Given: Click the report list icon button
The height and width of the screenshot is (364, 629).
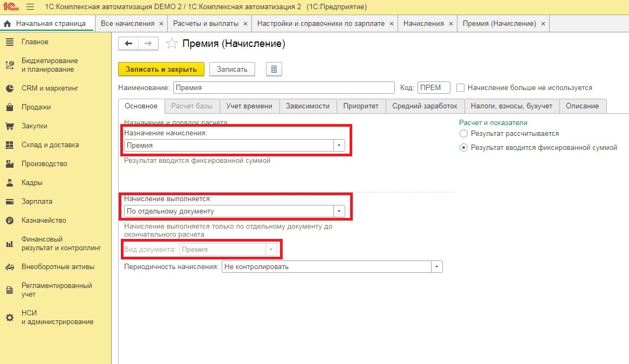Looking at the screenshot, I should pos(274,69).
